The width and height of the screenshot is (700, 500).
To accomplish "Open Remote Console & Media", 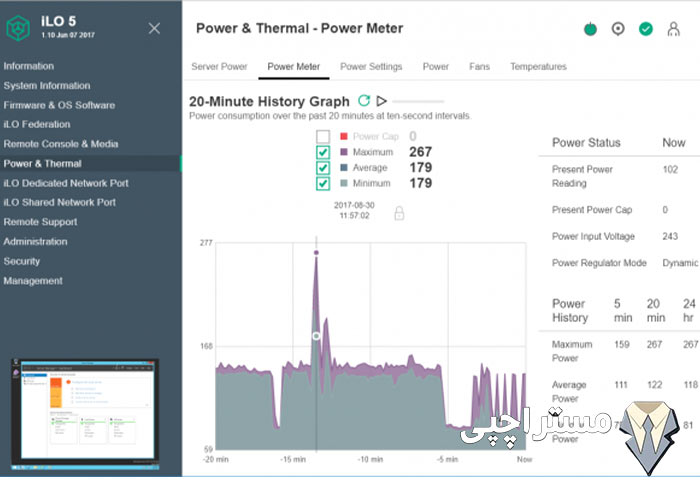I will click(x=61, y=144).
